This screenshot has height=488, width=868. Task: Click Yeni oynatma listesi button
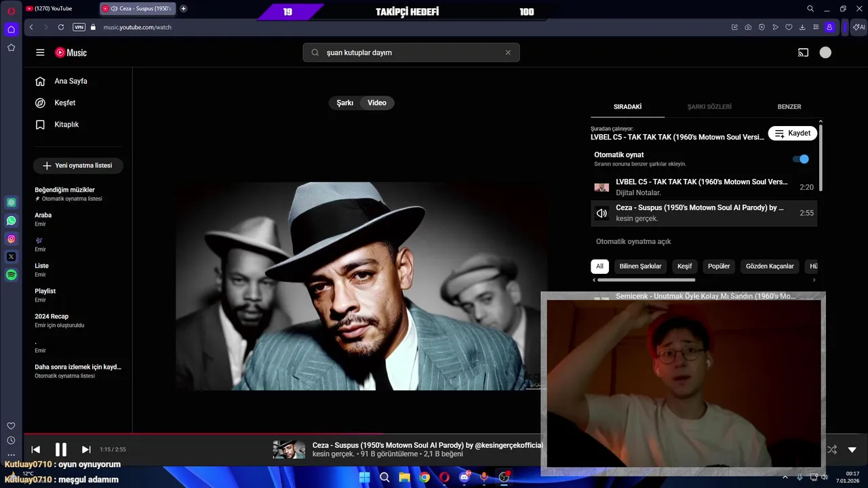point(78,165)
